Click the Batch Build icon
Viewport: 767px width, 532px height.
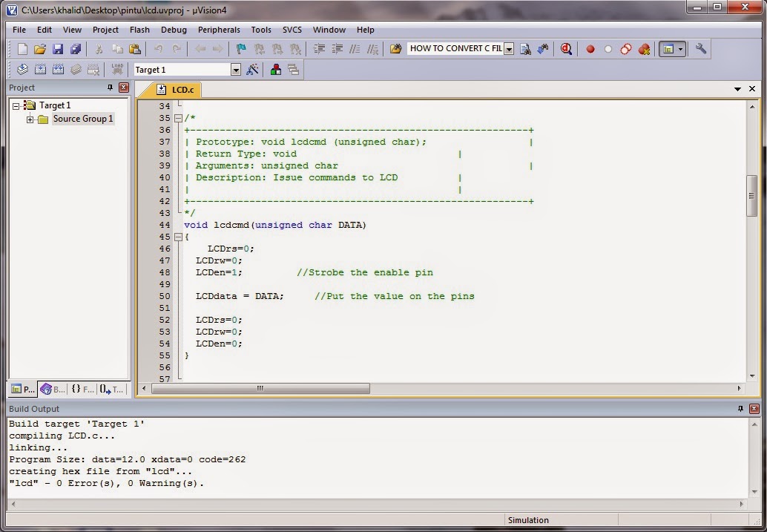(76, 70)
